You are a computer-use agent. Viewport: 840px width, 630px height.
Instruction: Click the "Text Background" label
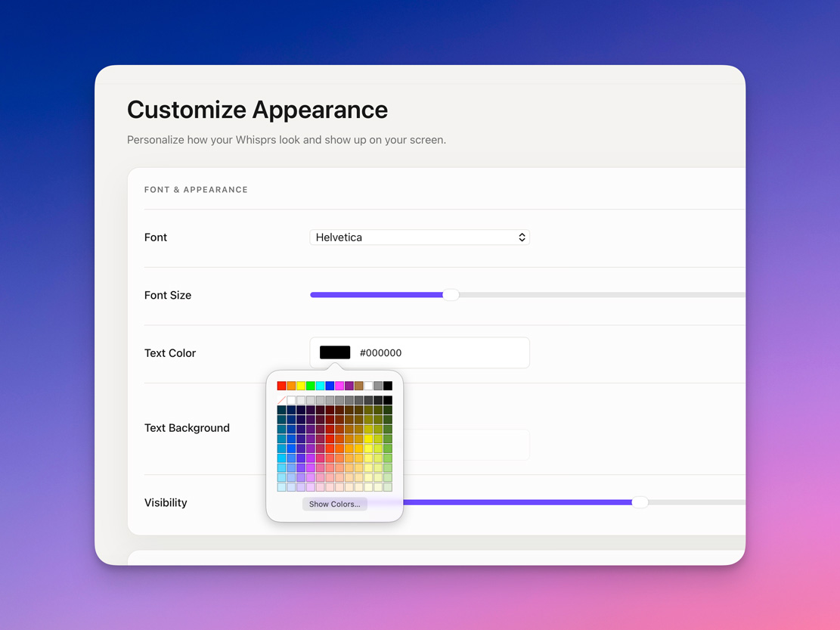point(187,428)
